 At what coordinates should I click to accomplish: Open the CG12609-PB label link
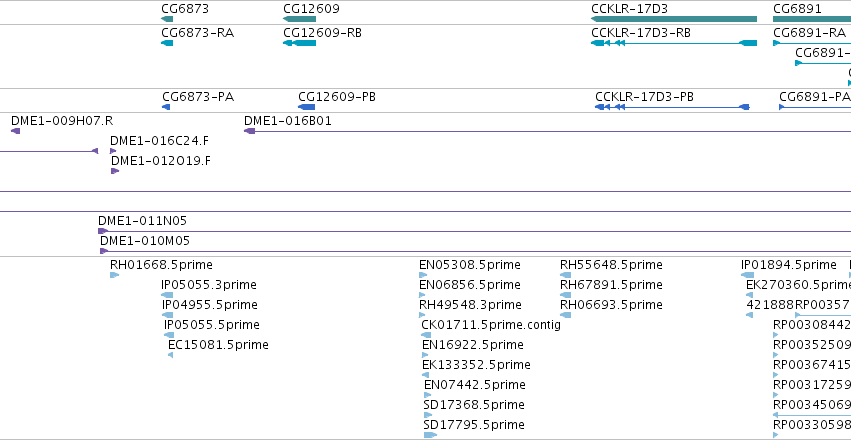click(336, 97)
